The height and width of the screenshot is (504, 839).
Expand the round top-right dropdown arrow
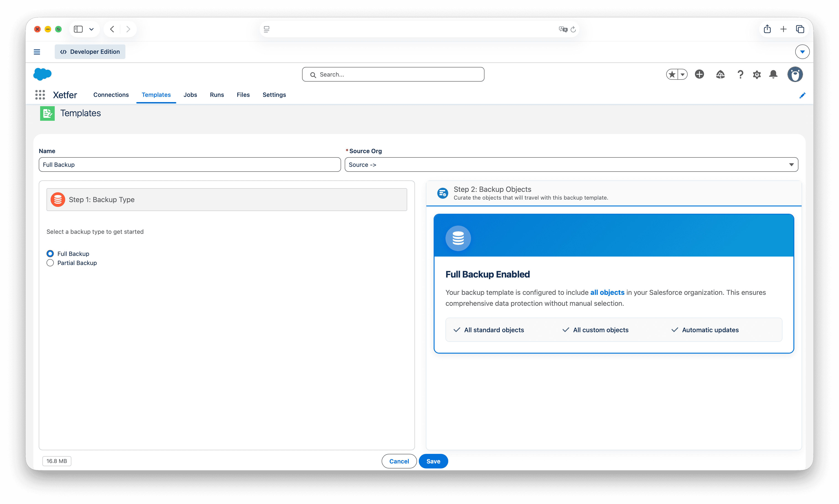(802, 52)
